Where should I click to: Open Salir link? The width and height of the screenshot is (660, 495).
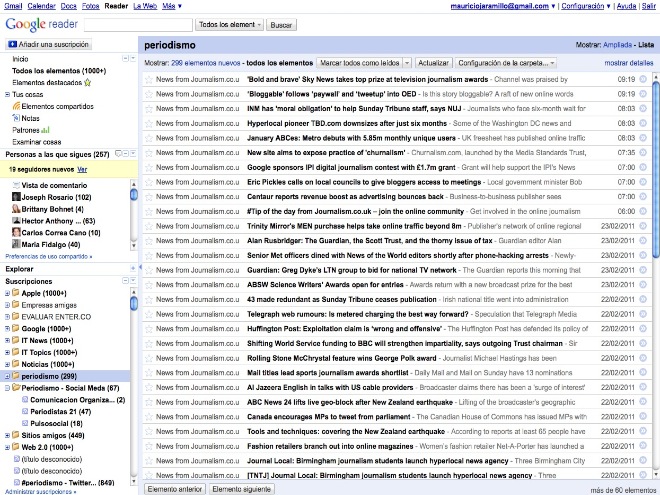[649, 6]
